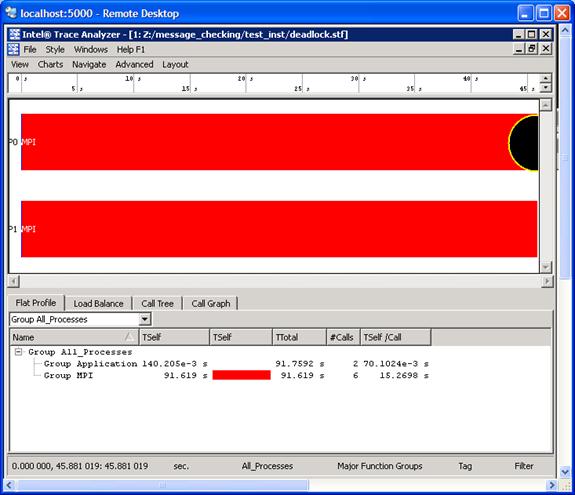Click the P1 process label
The width and height of the screenshot is (575, 495).
point(13,229)
